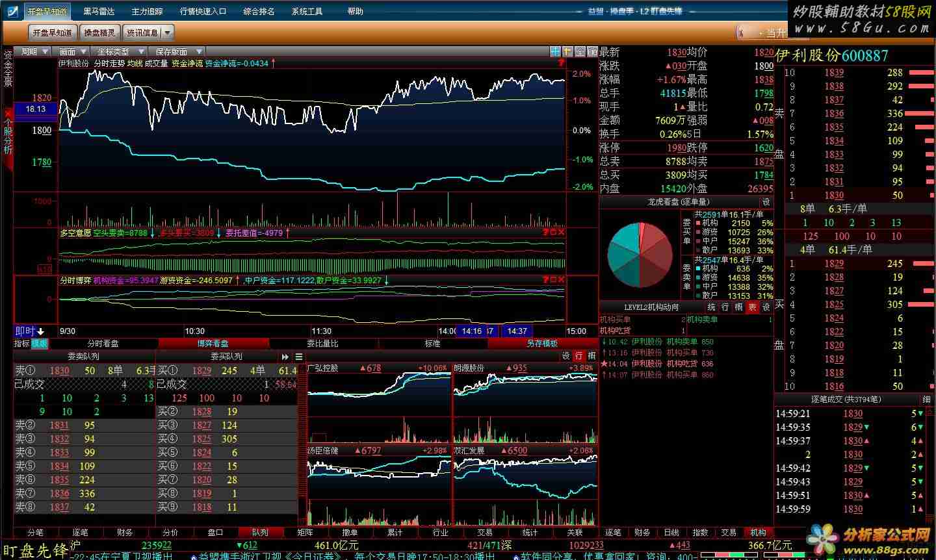Image resolution: width=936 pixels, height=560 pixels.
Task: Close the 分时博弈 indicator panel
Action: [561, 279]
